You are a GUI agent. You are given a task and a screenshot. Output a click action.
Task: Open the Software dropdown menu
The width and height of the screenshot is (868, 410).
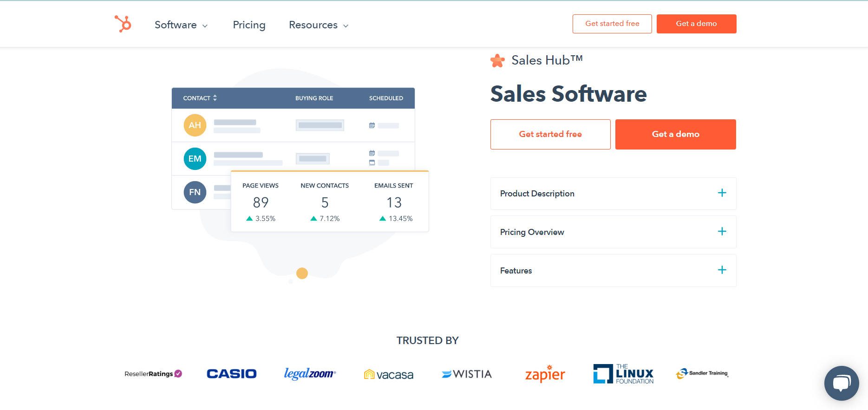tap(181, 25)
